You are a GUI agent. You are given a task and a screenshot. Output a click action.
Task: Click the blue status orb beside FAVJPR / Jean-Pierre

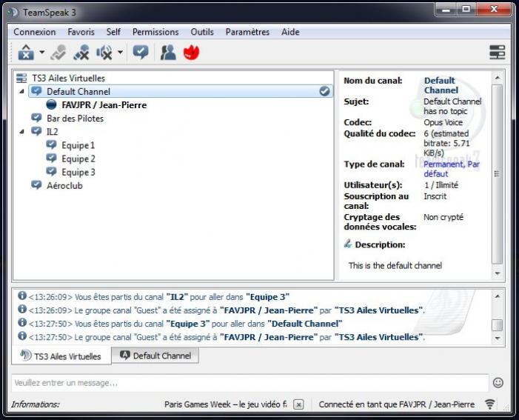pos(51,105)
